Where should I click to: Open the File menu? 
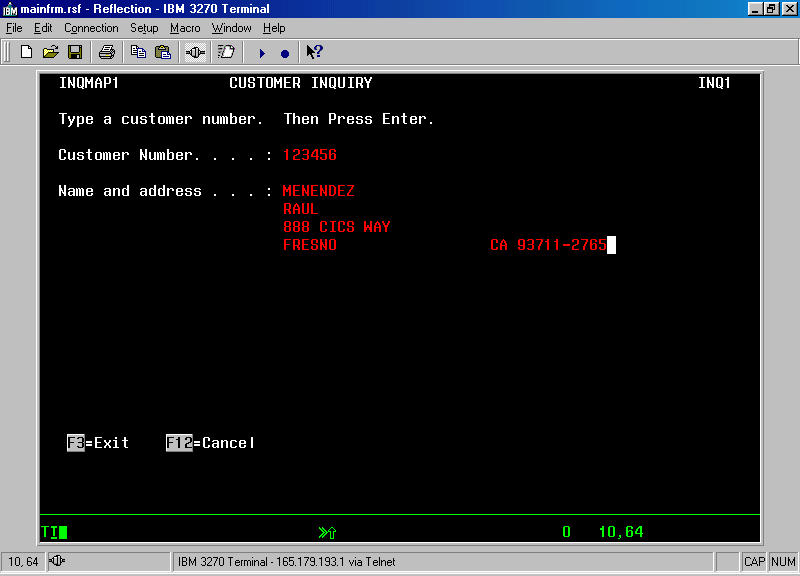pos(14,28)
